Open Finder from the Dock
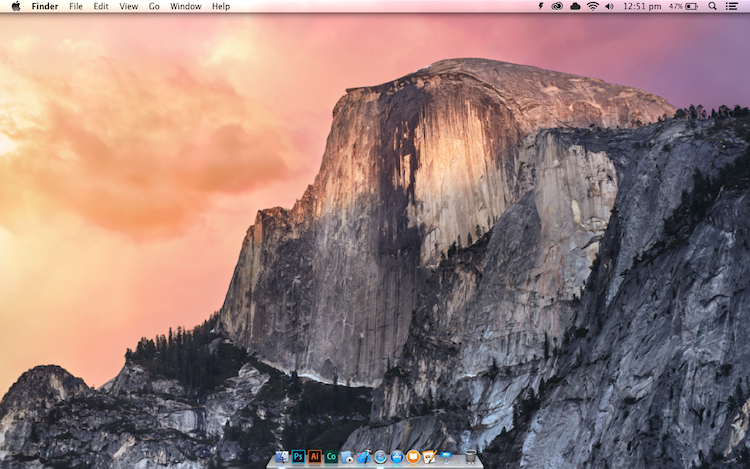Image resolution: width=750 pixels, height=469 pixels. [282, 457]
